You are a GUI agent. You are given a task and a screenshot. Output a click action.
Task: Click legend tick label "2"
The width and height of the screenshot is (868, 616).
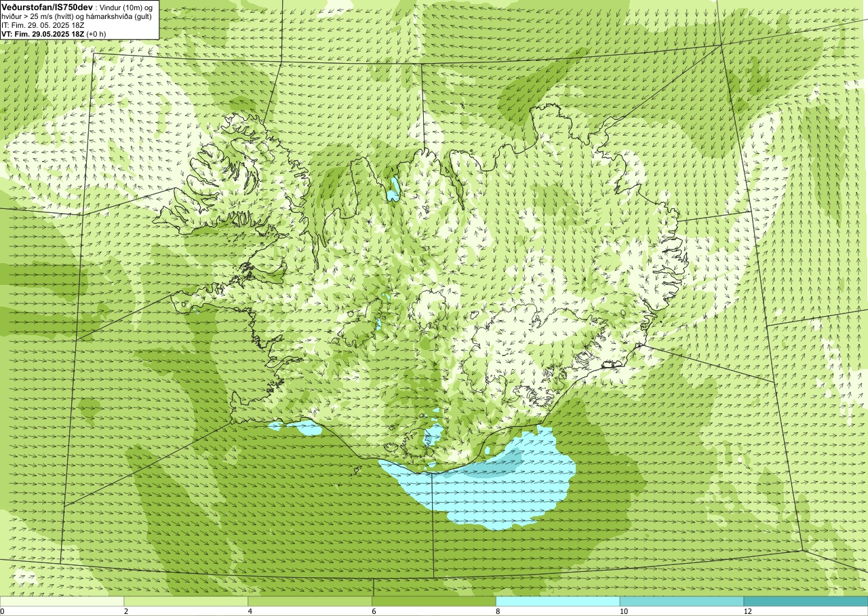[126, 611]
